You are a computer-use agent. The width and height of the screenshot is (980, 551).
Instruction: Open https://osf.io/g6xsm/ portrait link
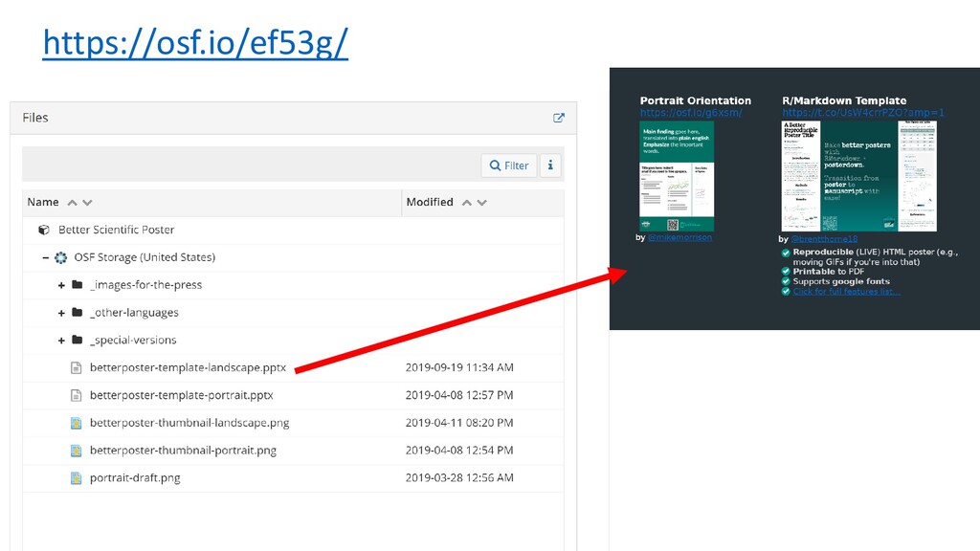[691, 113]
